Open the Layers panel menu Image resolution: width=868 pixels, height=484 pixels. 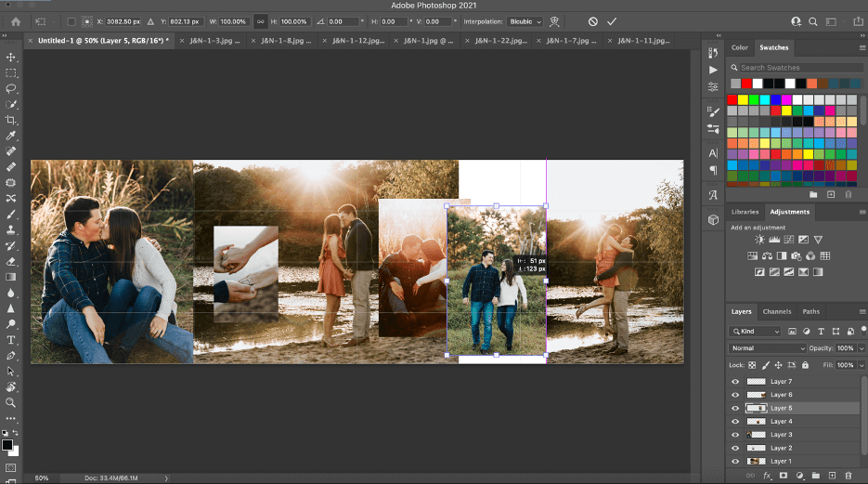pos(862,312)
